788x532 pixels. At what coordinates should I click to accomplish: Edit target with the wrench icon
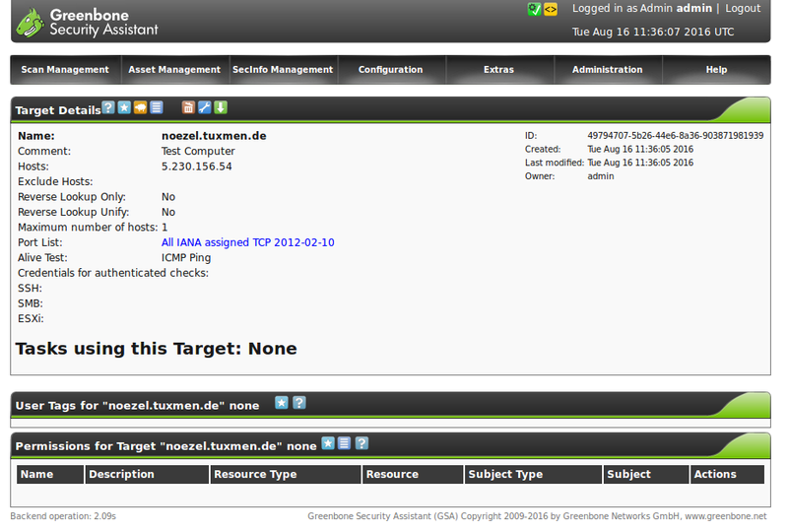tap(204, 107)
